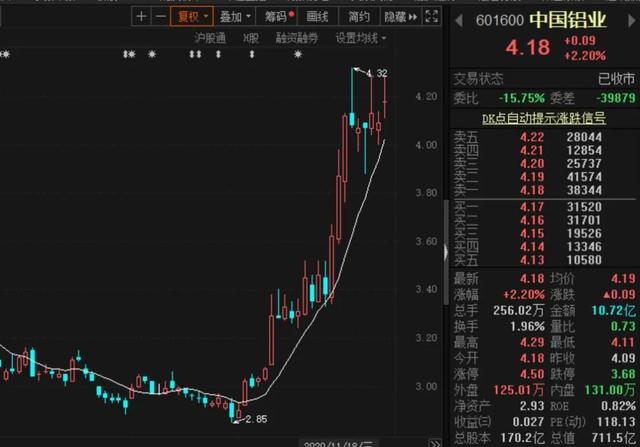The height and width of the screenshot is (447, 640).
Task: Click 画线 drawing tool button
Action: click(x=317, y=17)
